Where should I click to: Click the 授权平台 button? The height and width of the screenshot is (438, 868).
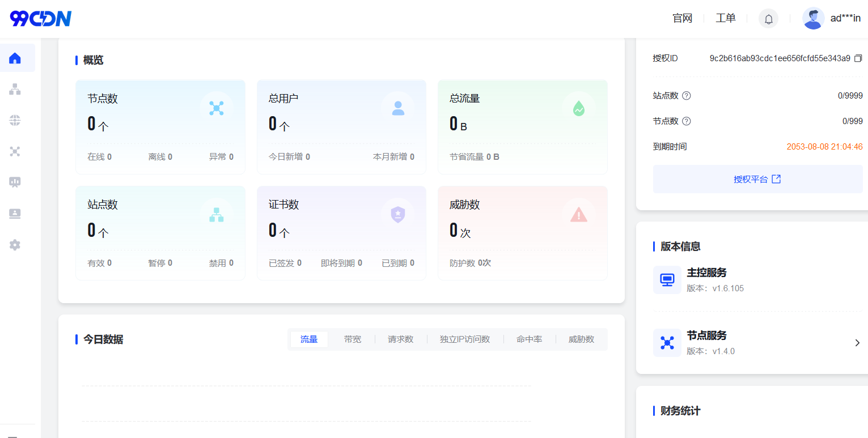pos(758,179)
